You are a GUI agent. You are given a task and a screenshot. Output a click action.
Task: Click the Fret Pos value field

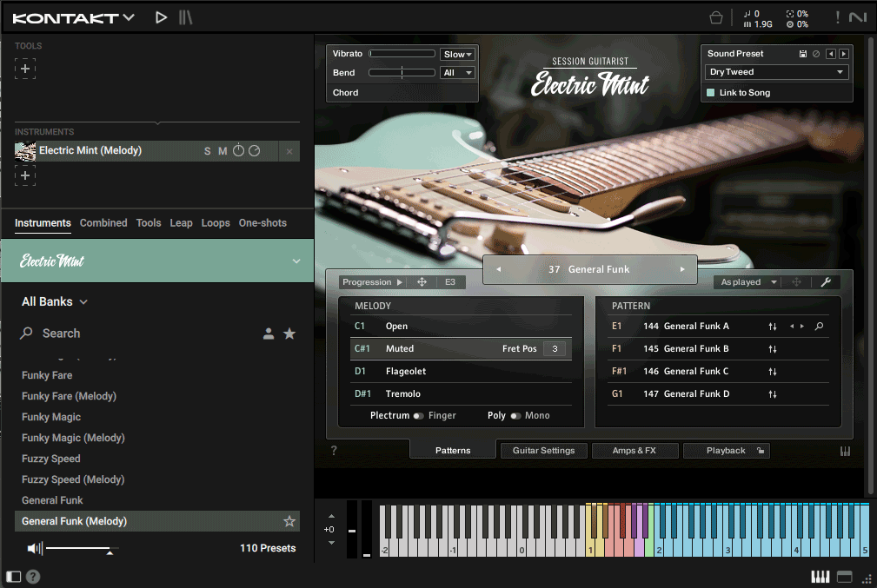coord(555,349)
